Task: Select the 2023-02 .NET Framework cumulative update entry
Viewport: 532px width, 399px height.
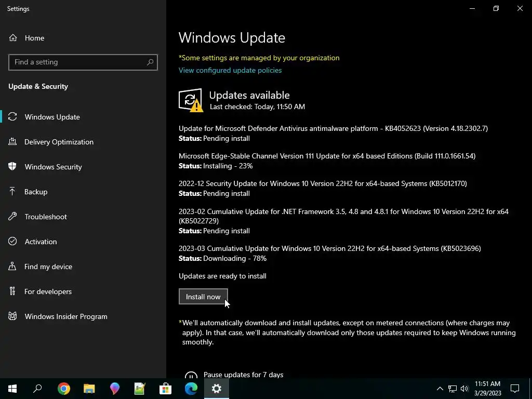Action: [343, 216]
